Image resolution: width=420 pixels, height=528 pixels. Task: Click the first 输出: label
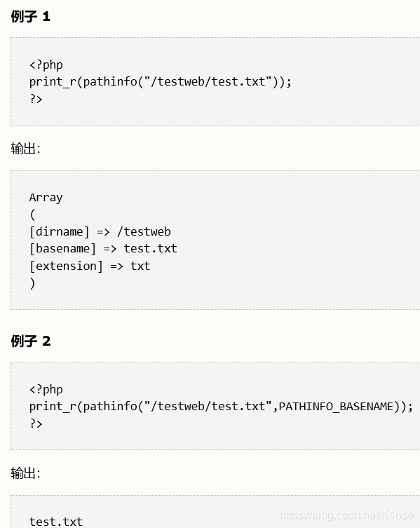point(26,149)
